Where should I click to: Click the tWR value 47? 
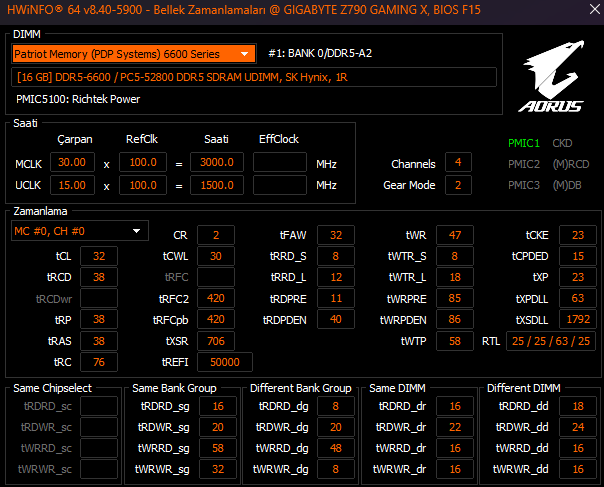point(455,235)
